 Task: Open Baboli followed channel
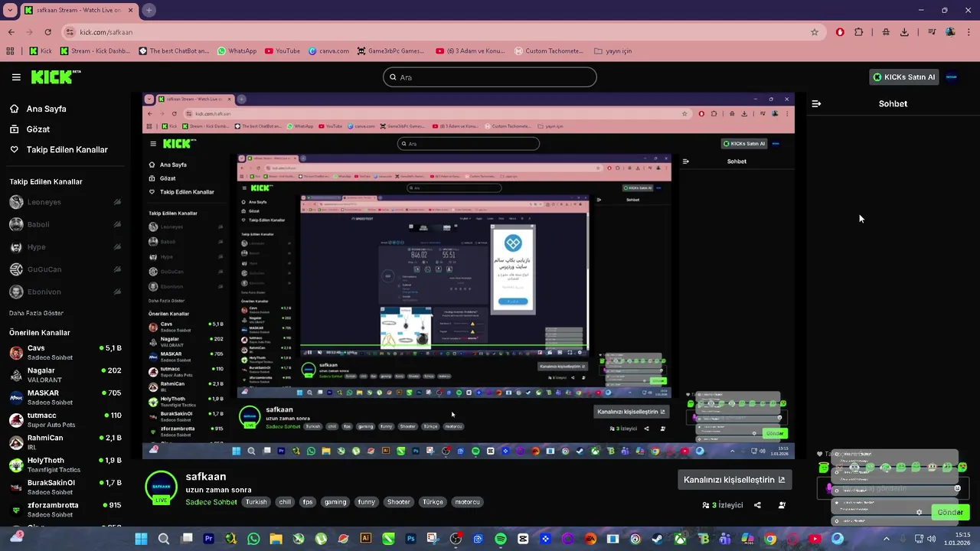(x=65, y=224)
